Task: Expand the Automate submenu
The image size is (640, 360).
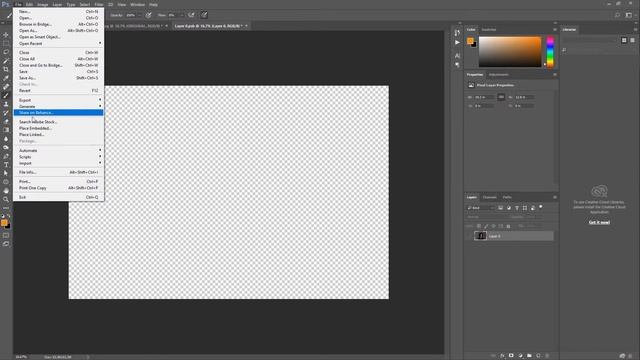Action: (x=58, y=150)
